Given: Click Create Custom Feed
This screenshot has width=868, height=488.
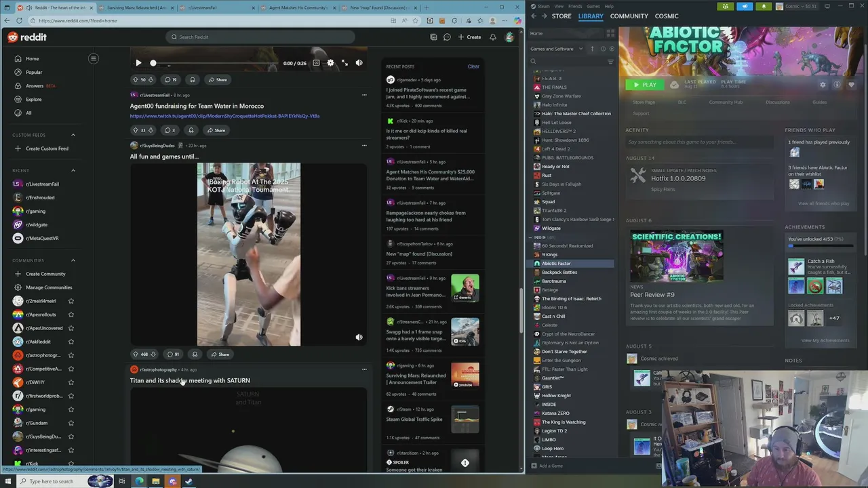Looking at the screenshot, I should coord(42,148).
